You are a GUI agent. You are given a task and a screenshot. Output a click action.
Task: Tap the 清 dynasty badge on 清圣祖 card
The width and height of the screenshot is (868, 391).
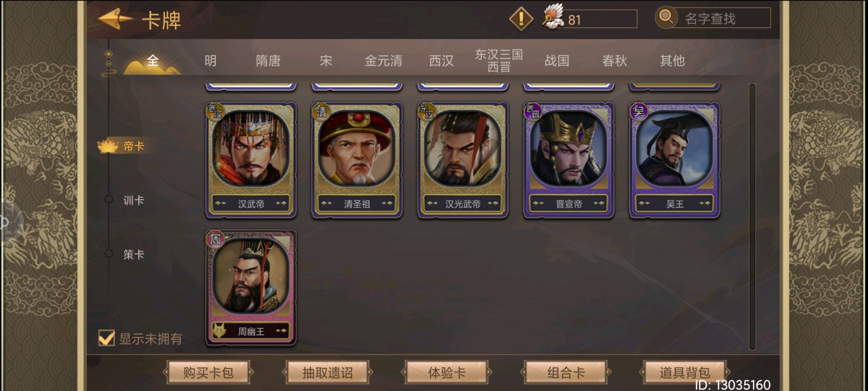(321, 112)
